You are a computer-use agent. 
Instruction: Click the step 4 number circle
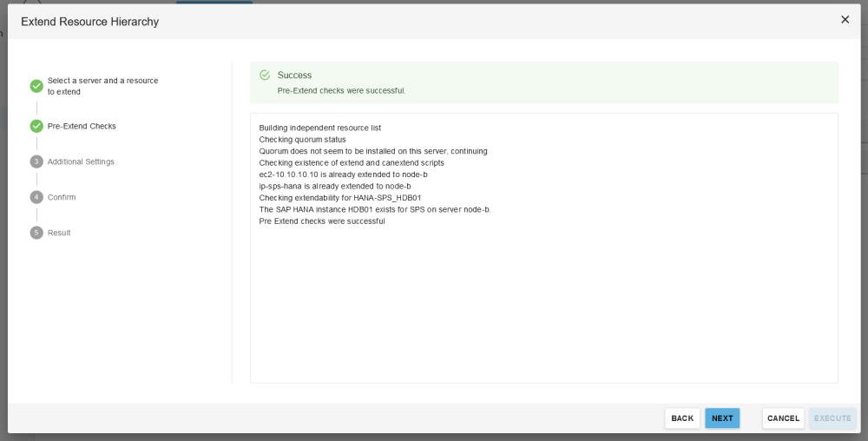(36, 197)
